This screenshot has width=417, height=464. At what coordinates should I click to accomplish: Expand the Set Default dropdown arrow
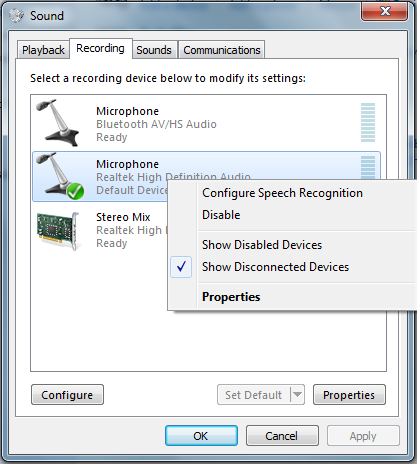(297, 395)
